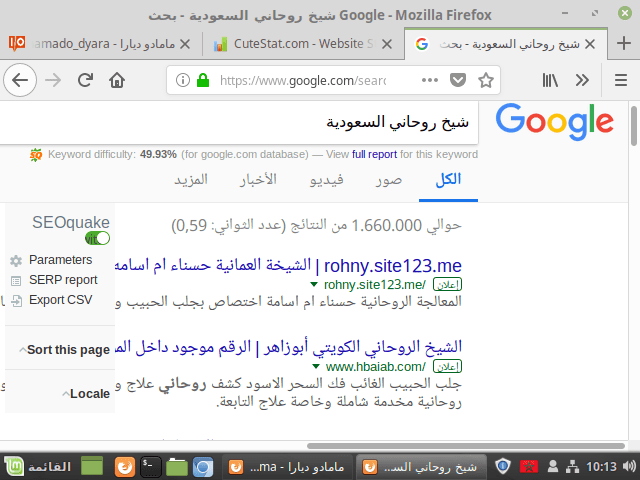
Task: Switch to شيخ روحاني taskbar window
Action: (421, 467)
